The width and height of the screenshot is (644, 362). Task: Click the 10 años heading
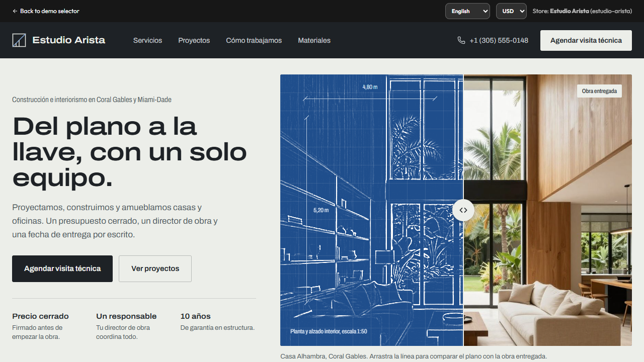(x=195, y=316)
